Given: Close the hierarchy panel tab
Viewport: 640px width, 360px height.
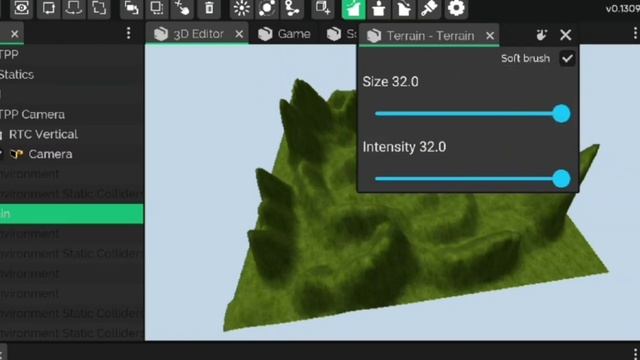Looking at the screenshot, I should click(15, 34).
